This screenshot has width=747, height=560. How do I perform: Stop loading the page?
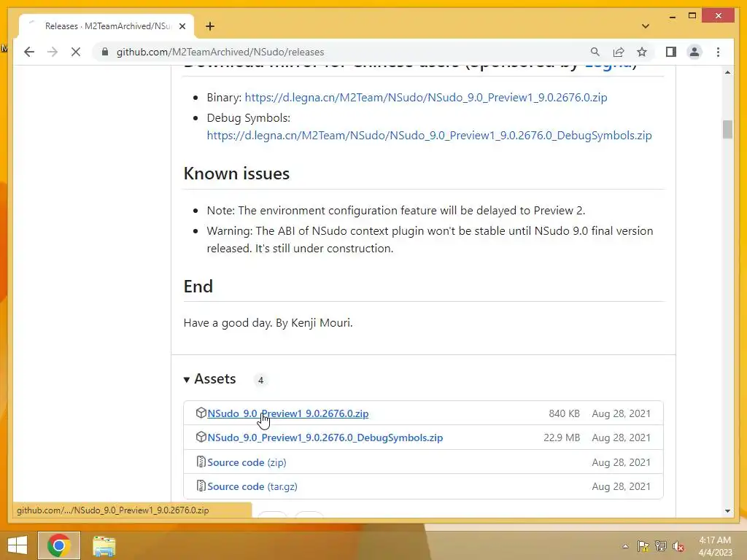coord(76,52)
